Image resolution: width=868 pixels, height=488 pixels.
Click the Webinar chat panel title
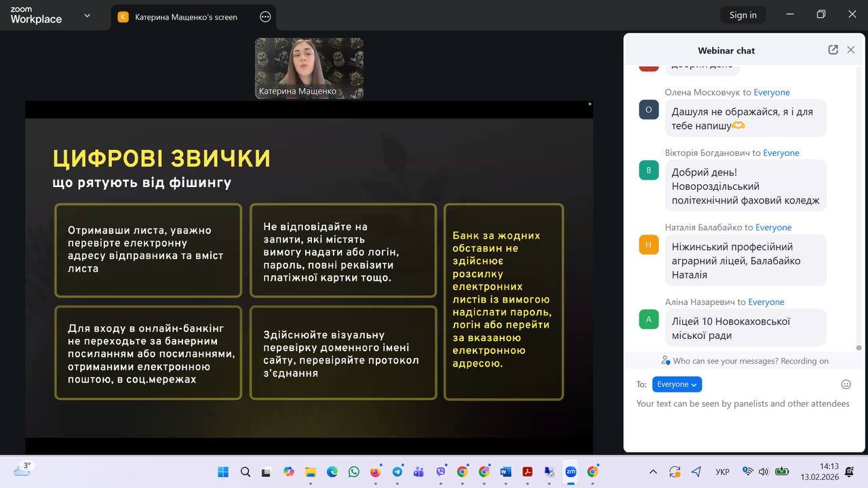[x=726, y=50]
